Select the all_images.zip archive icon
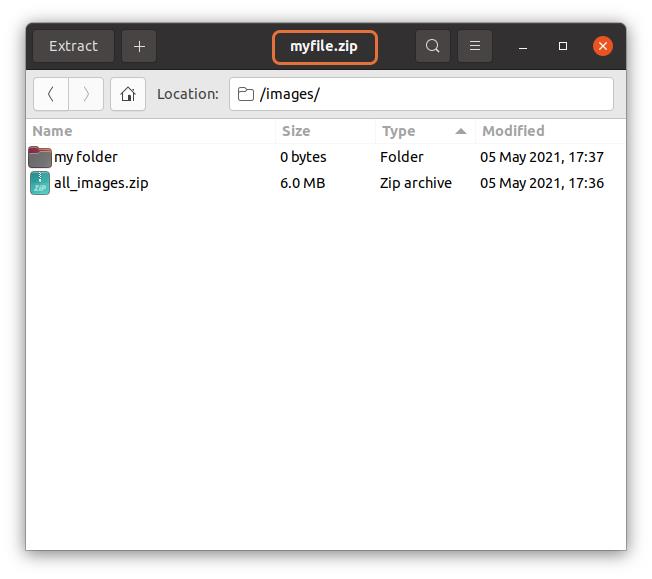 coord(40,183)
